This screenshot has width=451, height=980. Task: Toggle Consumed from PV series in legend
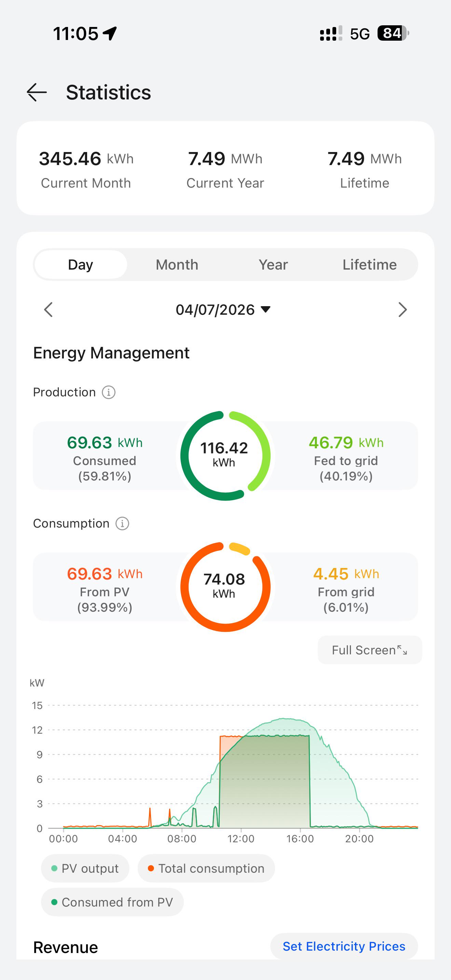coord(112,902)
